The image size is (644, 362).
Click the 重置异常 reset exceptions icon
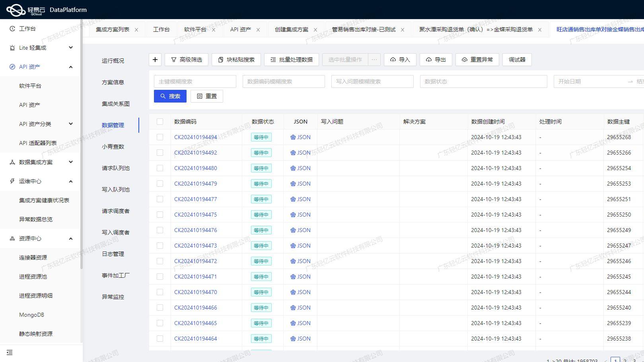pos(465,60)
